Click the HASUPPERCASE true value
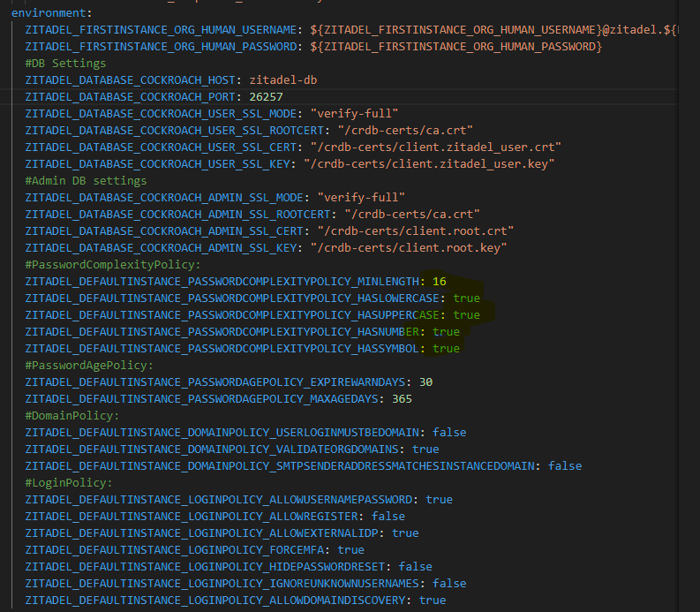The width and height of the screenshot is (700, 612). [x=466, y=315]
